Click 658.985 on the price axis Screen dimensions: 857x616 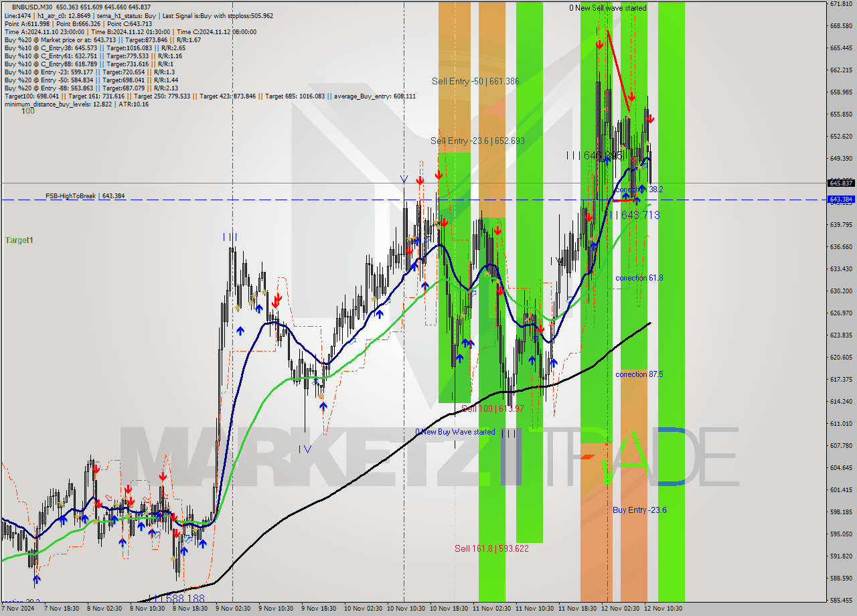[x=841, y=92]
